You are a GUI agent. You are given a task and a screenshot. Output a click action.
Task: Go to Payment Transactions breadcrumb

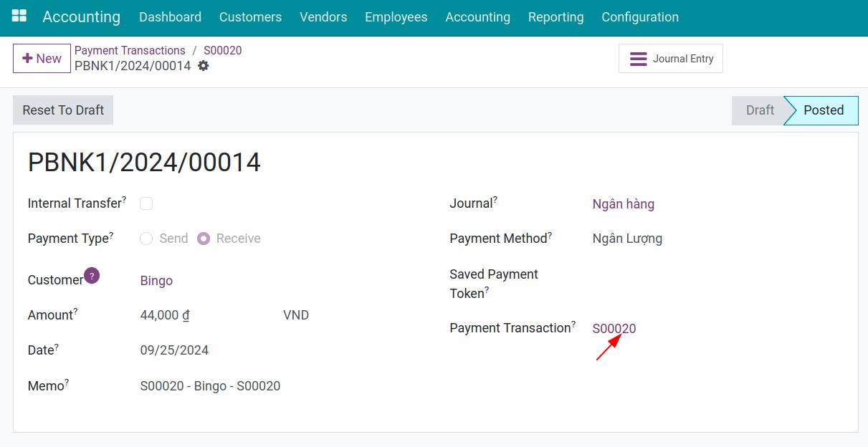click(130, 50)
